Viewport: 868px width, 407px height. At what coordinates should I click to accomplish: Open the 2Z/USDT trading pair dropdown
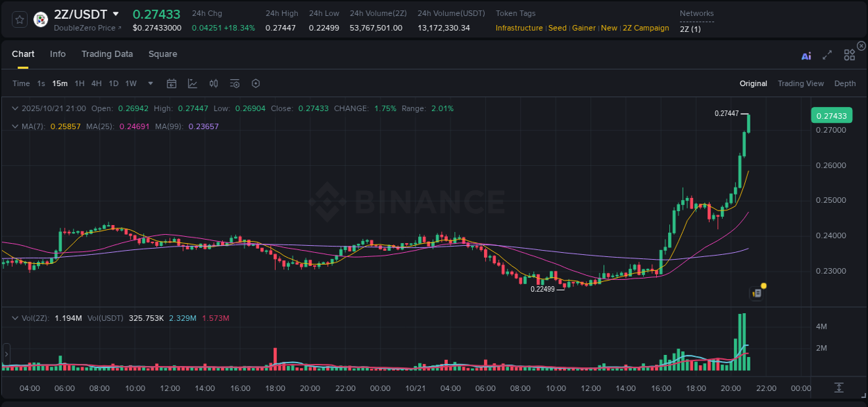(x=117, y=13)
